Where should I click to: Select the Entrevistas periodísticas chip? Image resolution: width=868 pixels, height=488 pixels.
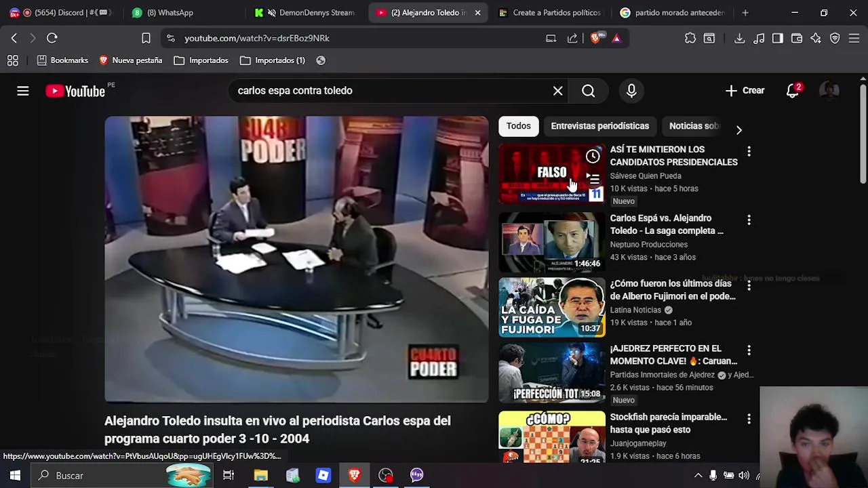[x=599, y=126]
